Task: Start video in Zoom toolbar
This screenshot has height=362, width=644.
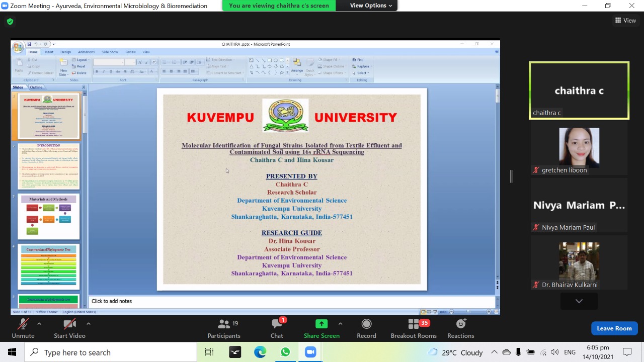Action: (69, 328)
